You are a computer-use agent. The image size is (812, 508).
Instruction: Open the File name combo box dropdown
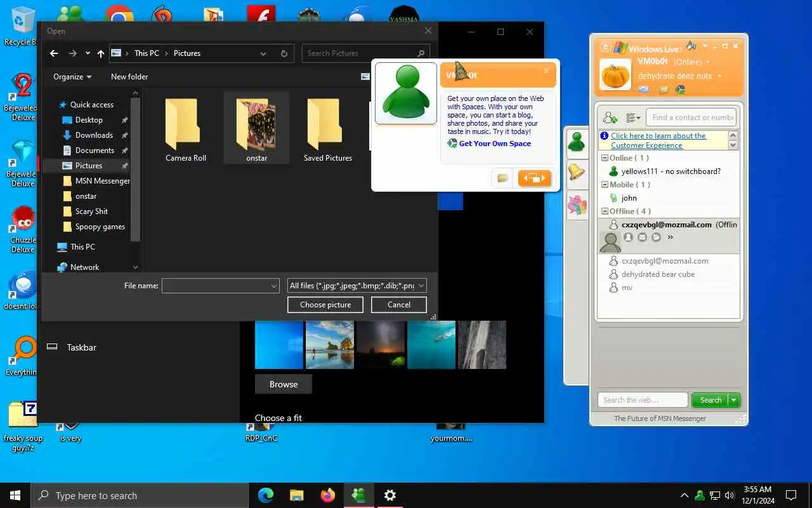pos(274,286)
